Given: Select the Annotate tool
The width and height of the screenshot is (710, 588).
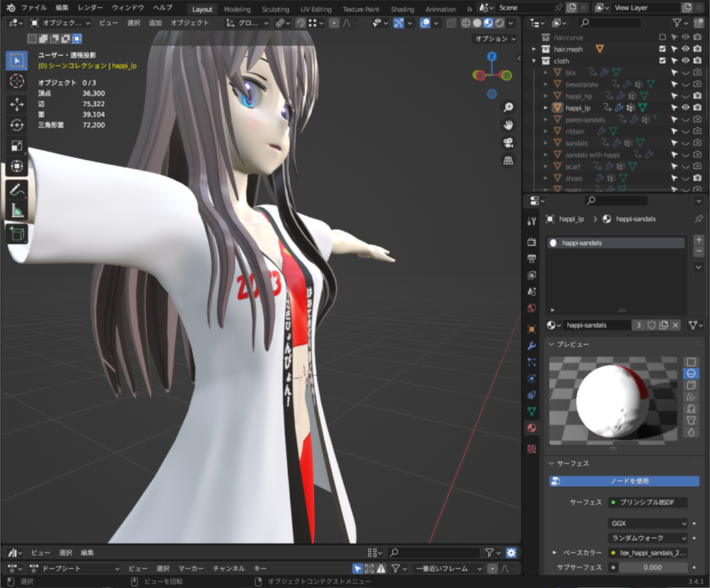Looking at the screenshot, I should tap(17, 190).
